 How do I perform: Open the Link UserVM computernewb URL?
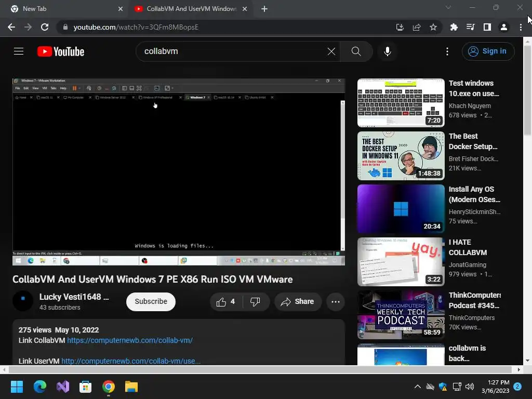tap(130, 361)
